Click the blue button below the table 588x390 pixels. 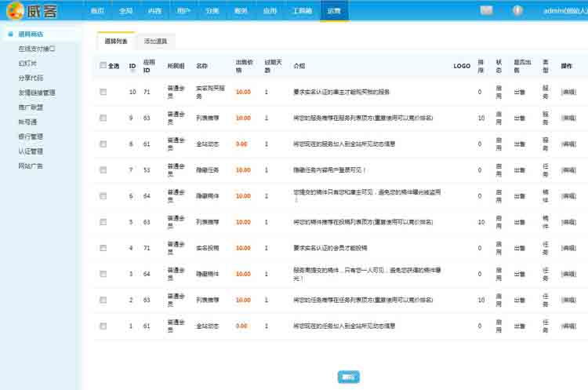[349, 377]
